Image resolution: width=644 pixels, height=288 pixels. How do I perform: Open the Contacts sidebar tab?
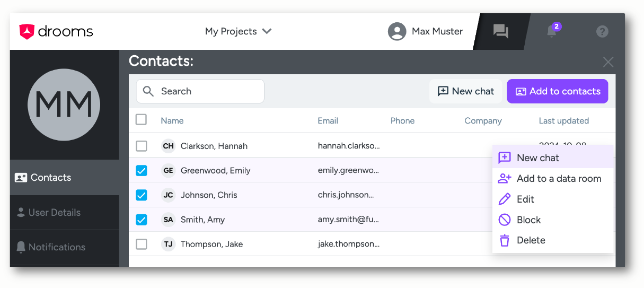tap(64, 178)
